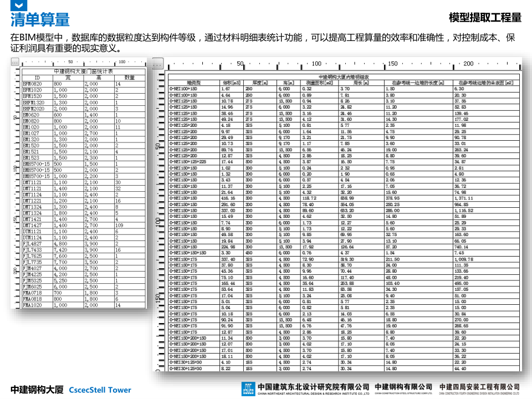Viewport: 532px width, 399px height.
Task: Click height 3,500 in the FJL7735 row
Action: [x=91, y=262]
